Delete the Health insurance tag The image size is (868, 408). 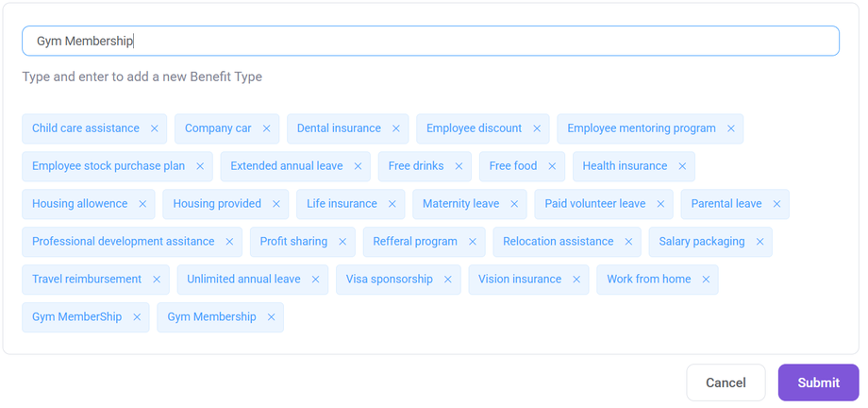coord(682,166)
